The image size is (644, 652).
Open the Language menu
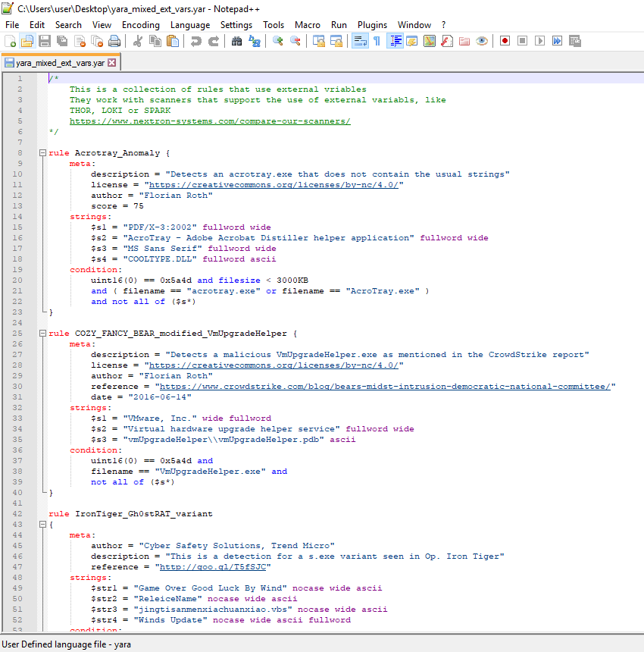click(190, 25)
